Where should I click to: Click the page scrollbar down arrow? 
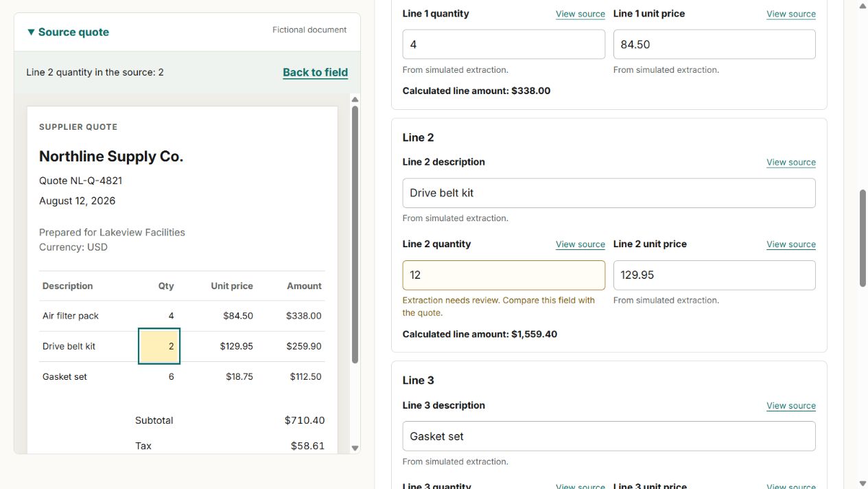coord(863,484)
